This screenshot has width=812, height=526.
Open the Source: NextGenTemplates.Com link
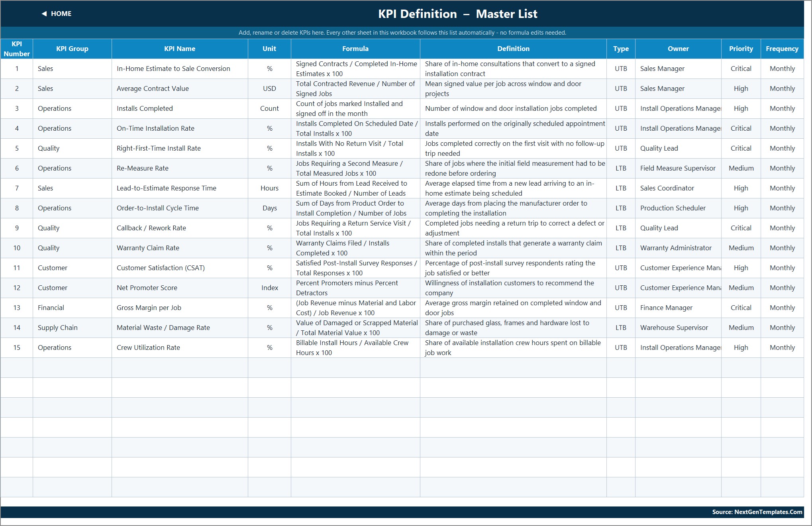pos(757,512)
